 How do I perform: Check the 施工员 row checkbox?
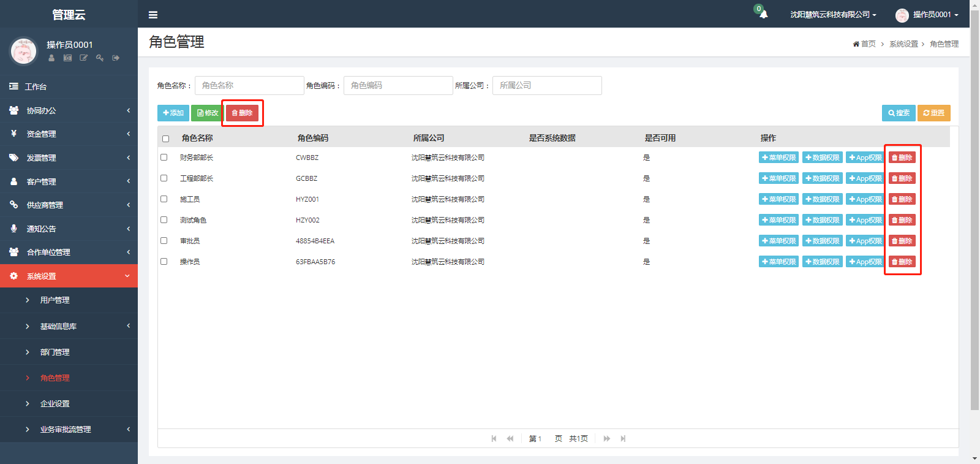tap(164, 199)
